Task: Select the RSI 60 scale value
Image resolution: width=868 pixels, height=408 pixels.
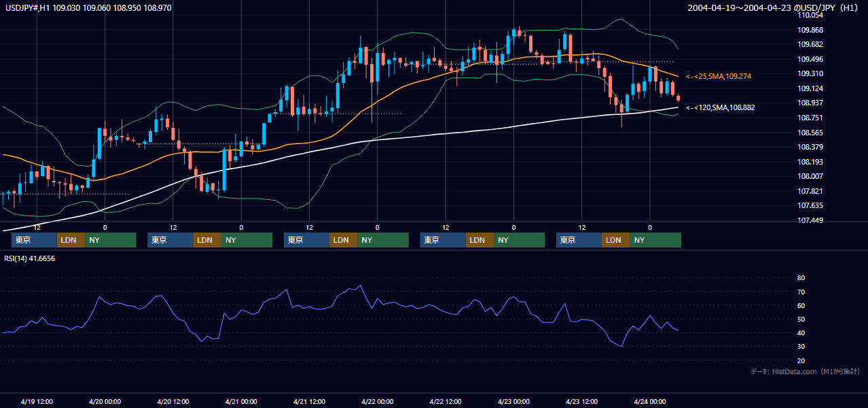Action: 801,305
